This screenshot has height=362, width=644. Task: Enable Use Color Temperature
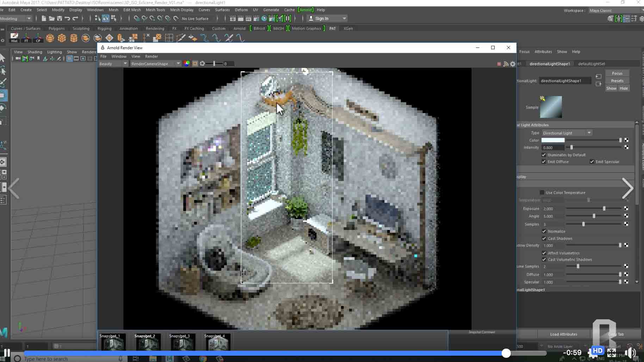click(542, 193)
